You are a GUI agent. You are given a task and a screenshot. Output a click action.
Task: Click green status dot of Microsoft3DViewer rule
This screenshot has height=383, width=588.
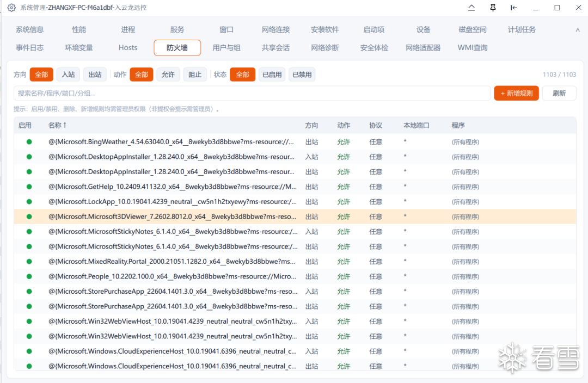(29, 217)
